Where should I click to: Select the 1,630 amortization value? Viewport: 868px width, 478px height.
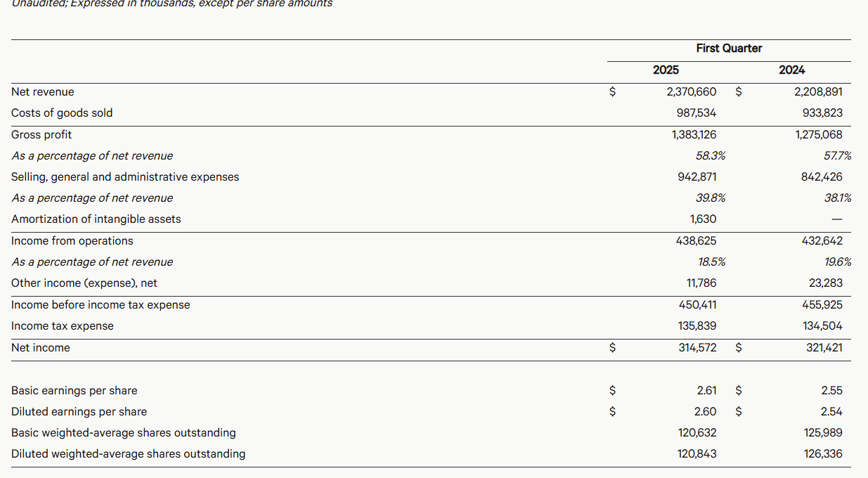pyautogui.click(x=703, y=219)
